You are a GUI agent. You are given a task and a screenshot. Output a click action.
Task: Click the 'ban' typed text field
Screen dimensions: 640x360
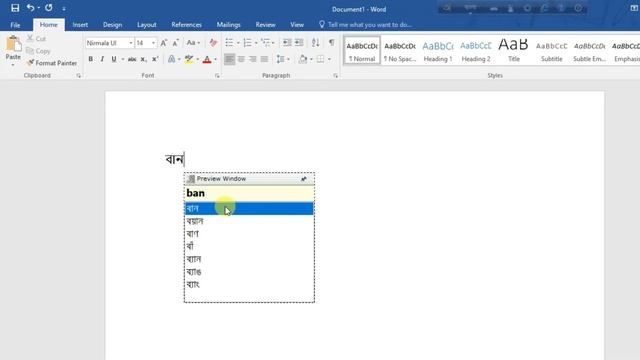(249, 193)
